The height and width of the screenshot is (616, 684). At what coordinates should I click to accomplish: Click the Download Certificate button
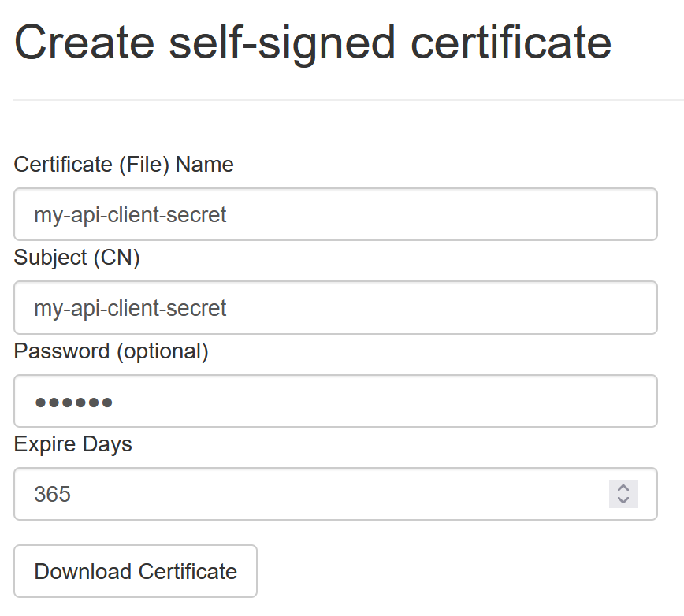click(x=136, y=571)
